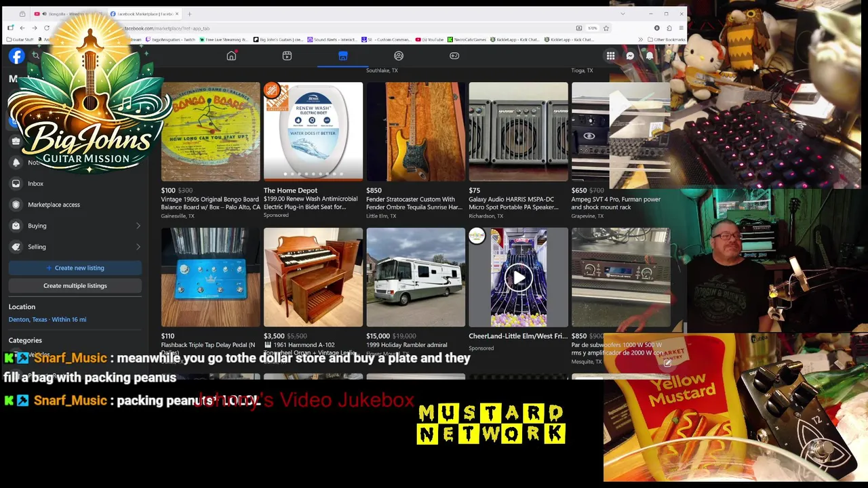Click the browser back arrow

tap(22, 28)
